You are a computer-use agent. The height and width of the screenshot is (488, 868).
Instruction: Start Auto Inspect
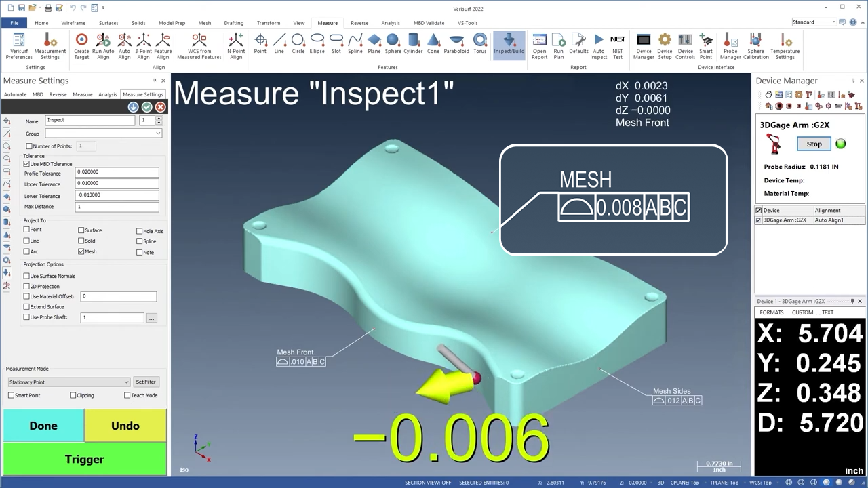599,46
